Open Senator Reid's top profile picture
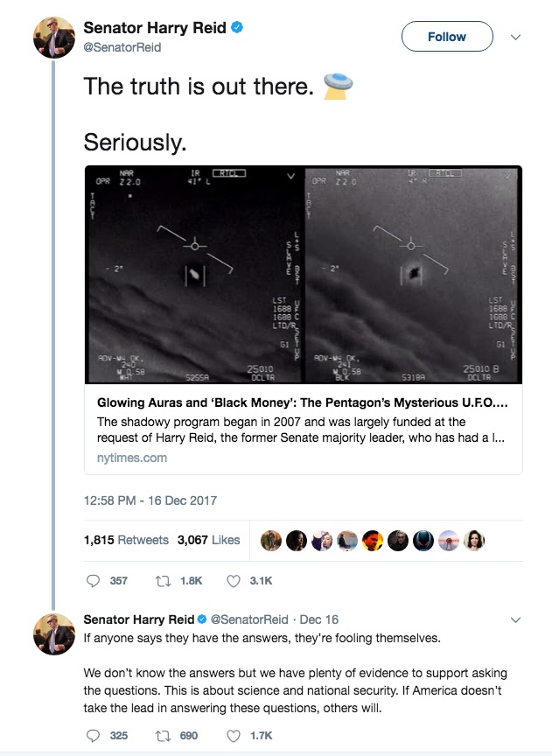Image resolution: width=552 pixels, height=756 pixels. [x=54, y=37]
